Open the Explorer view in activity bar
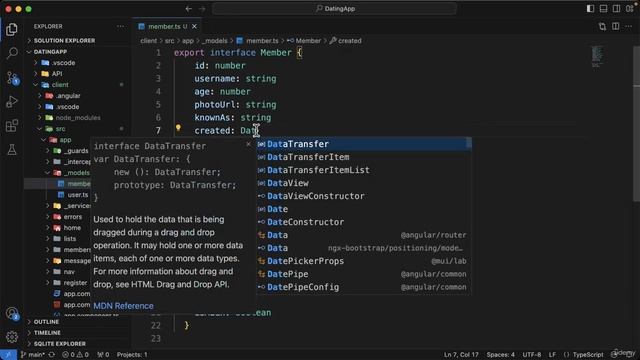 coord(12,29)
